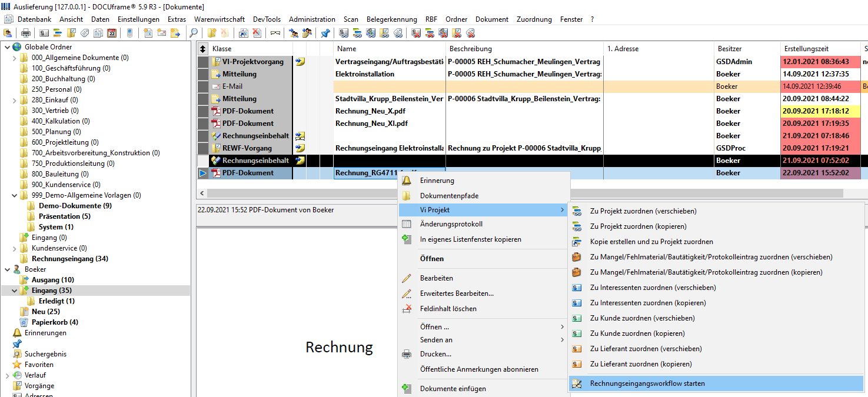Click the Papierkorb recycle bin icon
This screenshot has height=397, width=868.
tap(24, 322)
